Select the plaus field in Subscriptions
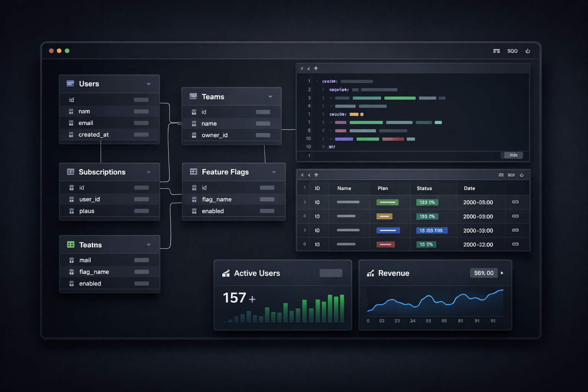Screen dimensions: 588x392 pos(109,211)
